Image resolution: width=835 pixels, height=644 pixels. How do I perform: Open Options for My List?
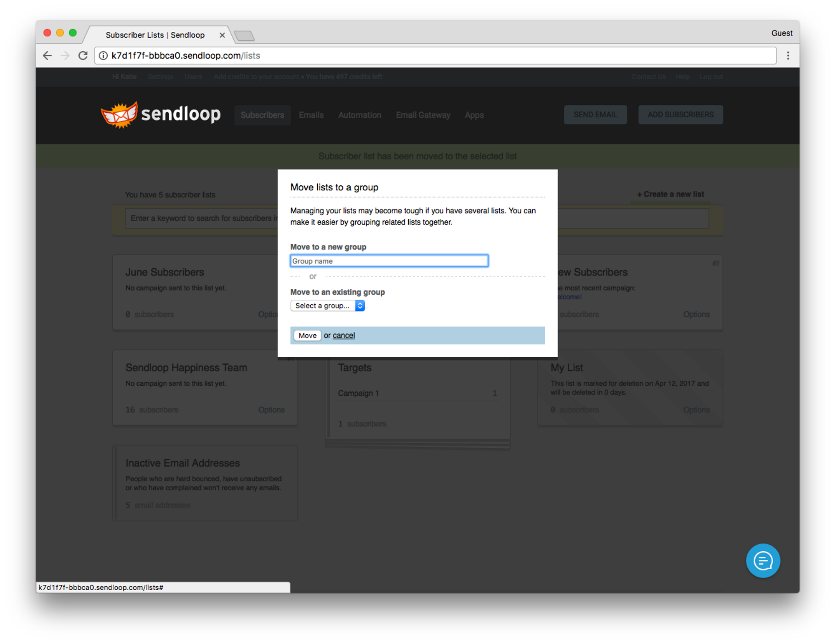click(x=696, y=410)
